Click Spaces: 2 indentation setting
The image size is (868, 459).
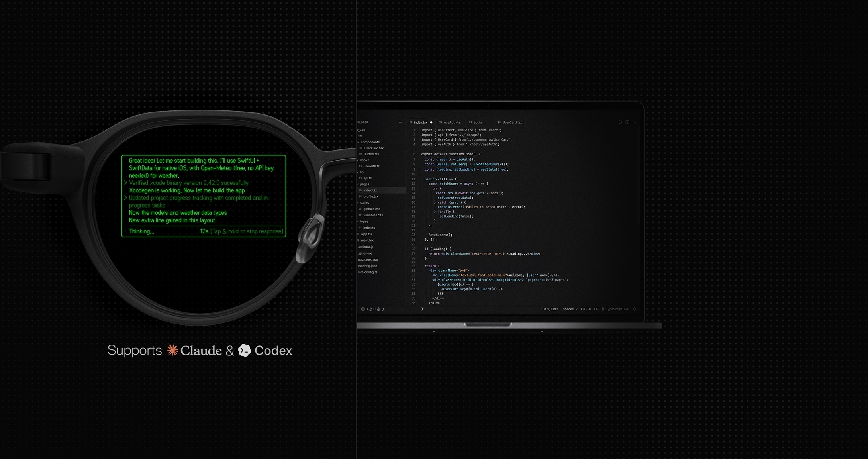point(570,309)
